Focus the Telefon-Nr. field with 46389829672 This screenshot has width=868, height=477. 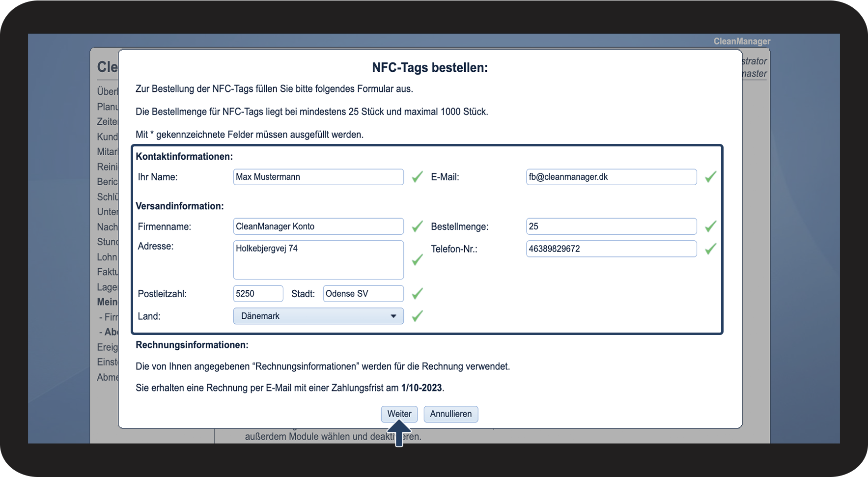612,249
